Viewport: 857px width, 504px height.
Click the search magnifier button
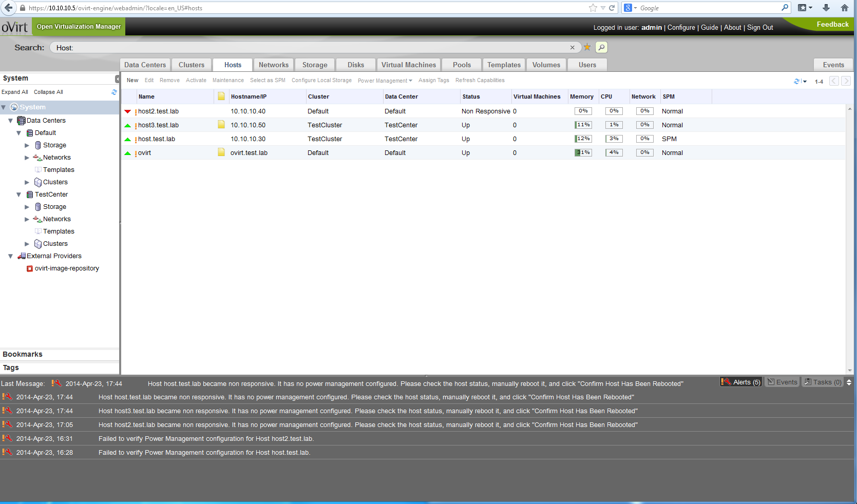coord(601,47)
